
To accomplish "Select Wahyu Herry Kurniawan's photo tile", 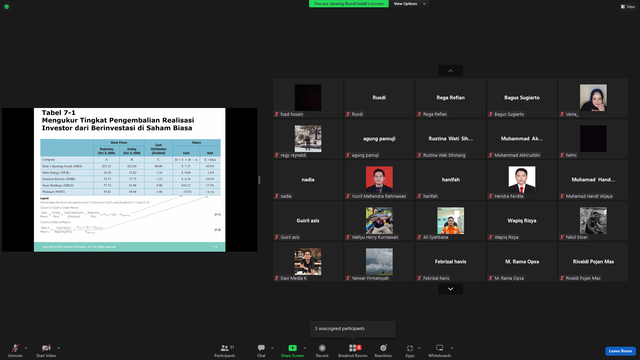I will click(379, 221).
